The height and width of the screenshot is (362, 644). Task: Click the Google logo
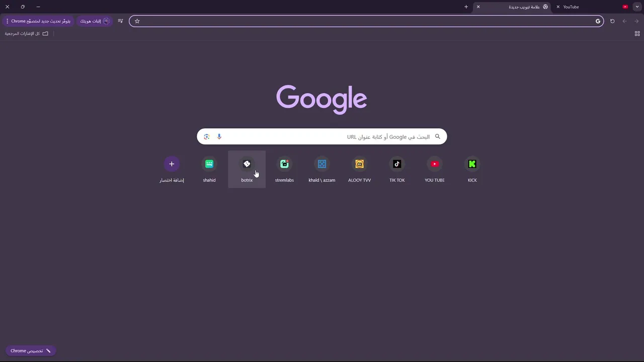point(321,99)
